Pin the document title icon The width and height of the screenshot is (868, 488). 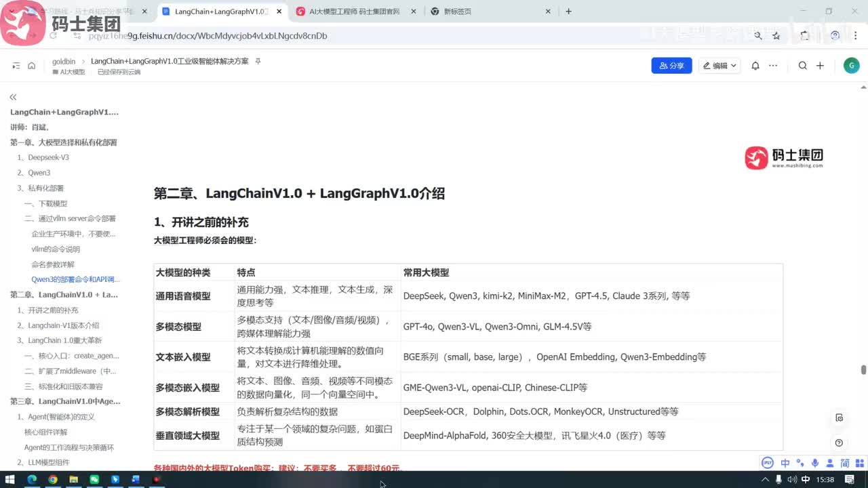(258, 61)
